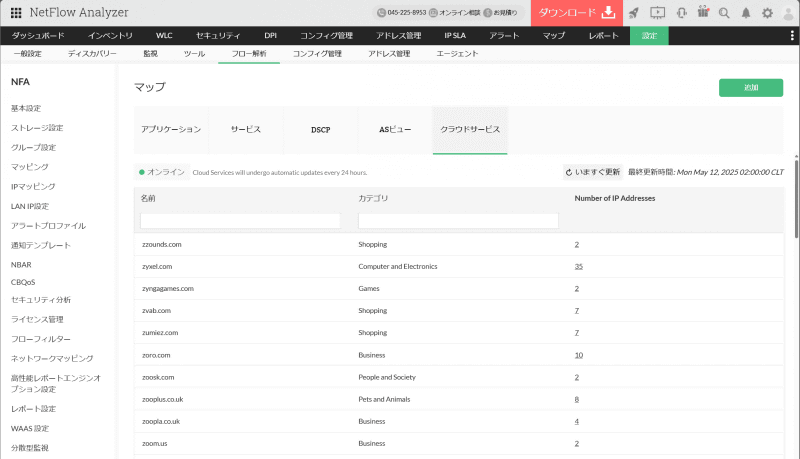This screenshot has height=459, width=800.
Task: Open CBQoS in the sidebar
Action: [x=23, y=282]
